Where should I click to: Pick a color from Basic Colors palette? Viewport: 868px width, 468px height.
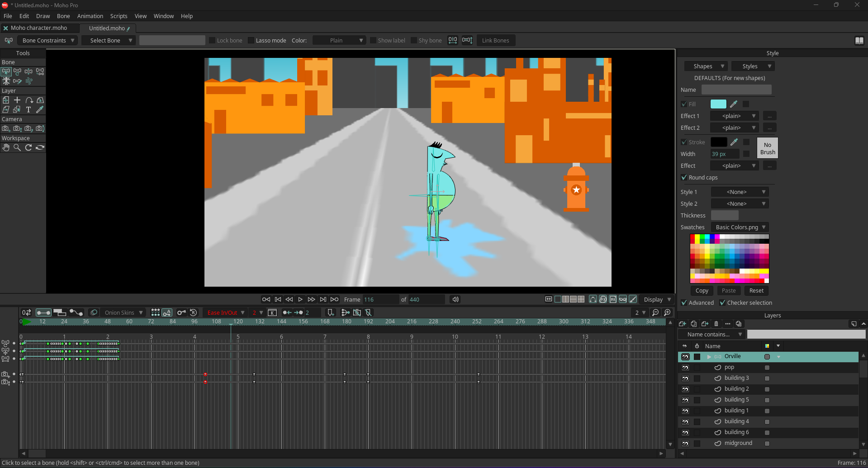(729, 259)
